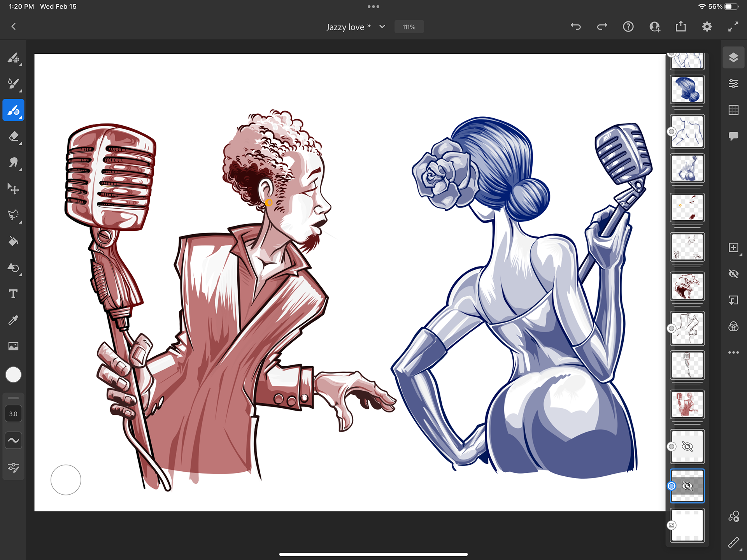Select the Paint Bucket fill tool
The image size is (747, 560).
14,242
